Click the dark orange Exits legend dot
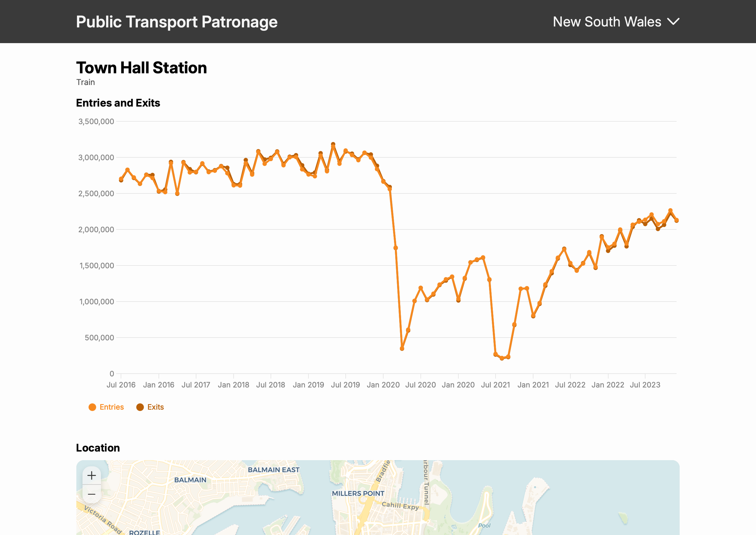 pyautogui.click(x=140, y=407)
